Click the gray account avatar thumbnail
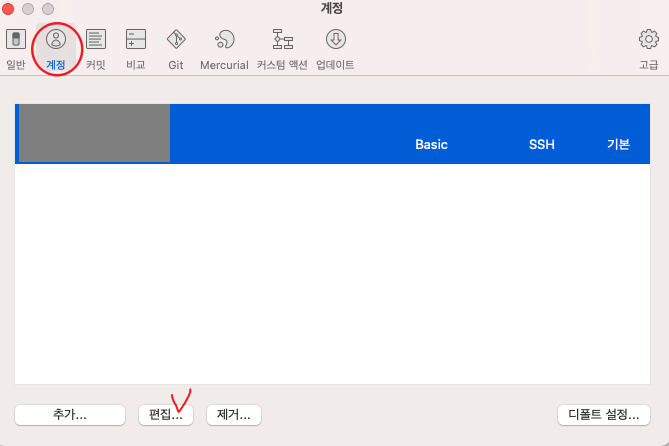Image resolution: width=669 pixels, height=446 pixels. click(x=94, y=133)
